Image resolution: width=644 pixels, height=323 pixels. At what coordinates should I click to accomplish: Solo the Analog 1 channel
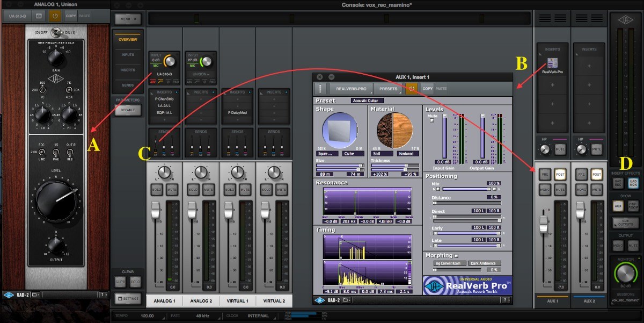[157, 190]
